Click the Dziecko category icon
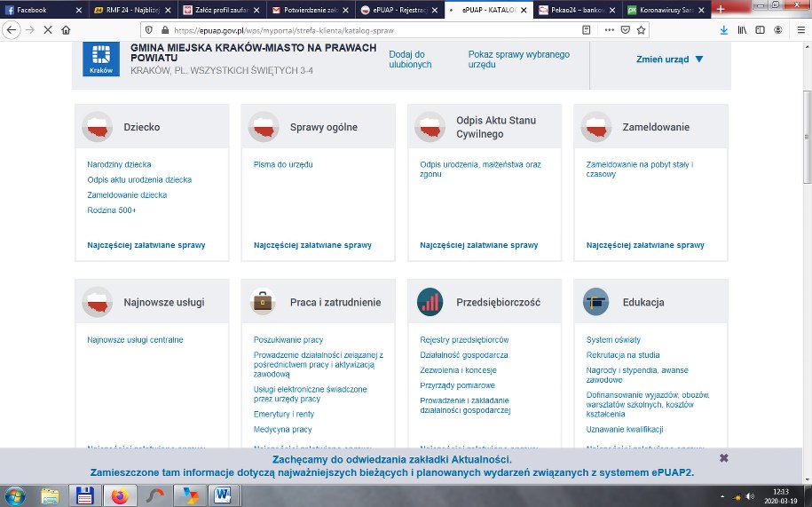The image size is (812, 507). (x=98, y=127)
